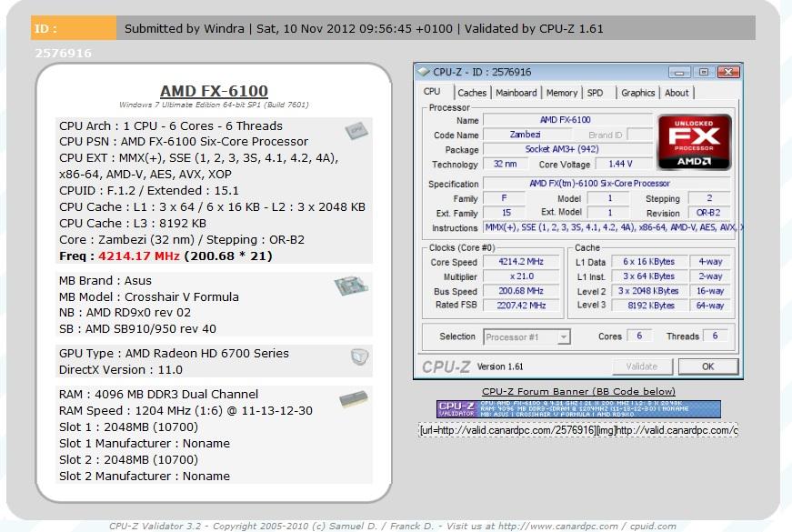Click the red 4214.17 MHz frequency text
The width and height of the screenshot is (792, 532).
click(x=139, y=256)
